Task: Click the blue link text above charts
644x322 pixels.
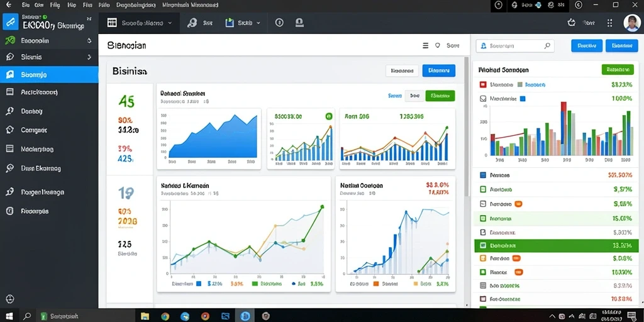Action: click(395, 96)
